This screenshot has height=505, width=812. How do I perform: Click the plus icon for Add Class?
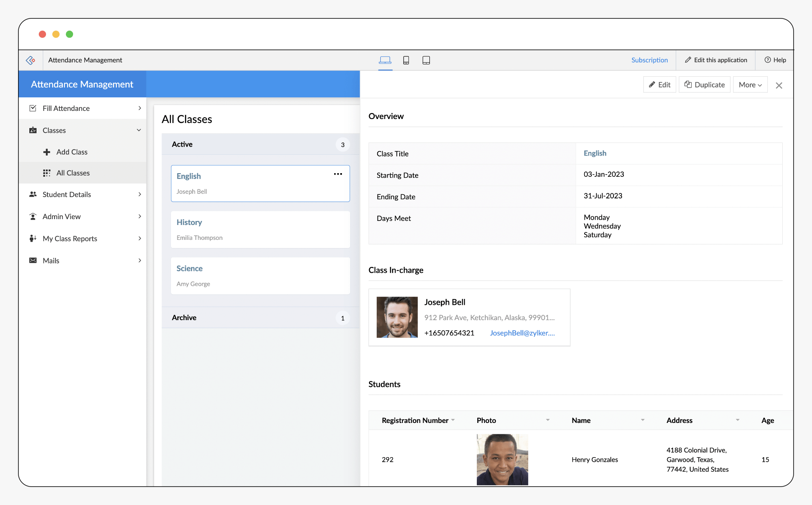coord(46,152)
